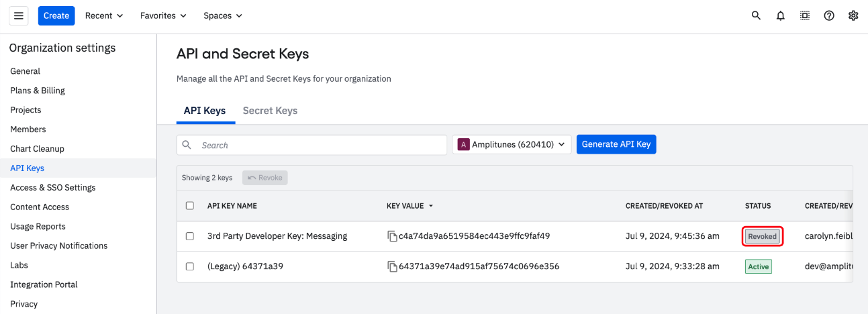The width and height of the screenshot is (868, 314).
Task: Click the dotted square icon beside the bell
Action: (x=805, y=15)
